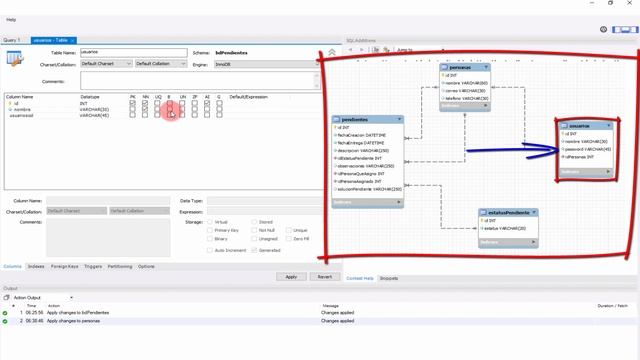
Task: Select the Virtual storage radio button
Action: tap(210, 222)
